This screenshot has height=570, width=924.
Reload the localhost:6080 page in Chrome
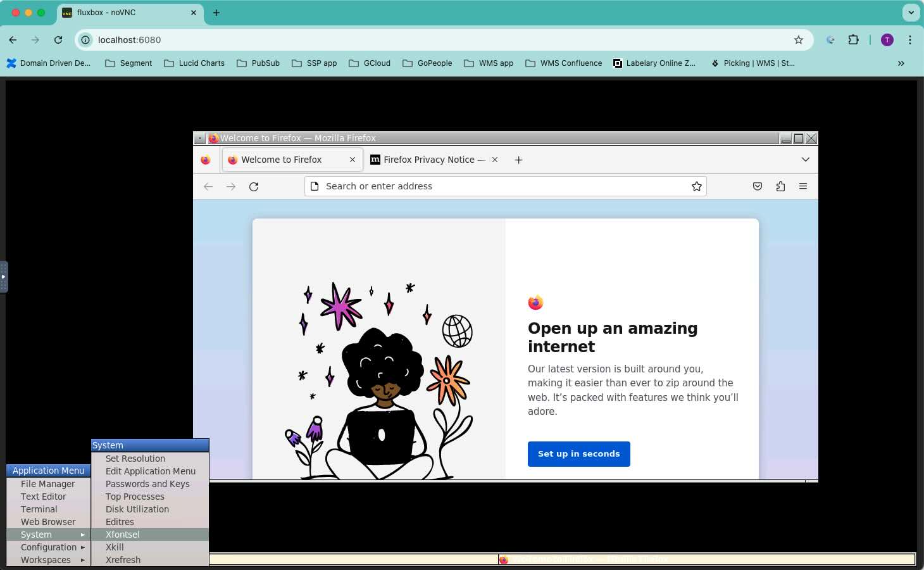(58, 40)
